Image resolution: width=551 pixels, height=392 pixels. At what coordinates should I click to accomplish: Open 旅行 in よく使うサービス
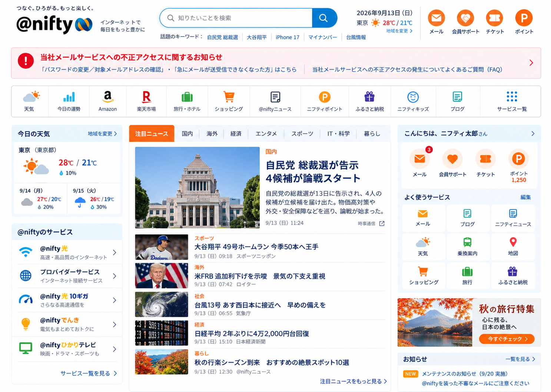(467, 276)
